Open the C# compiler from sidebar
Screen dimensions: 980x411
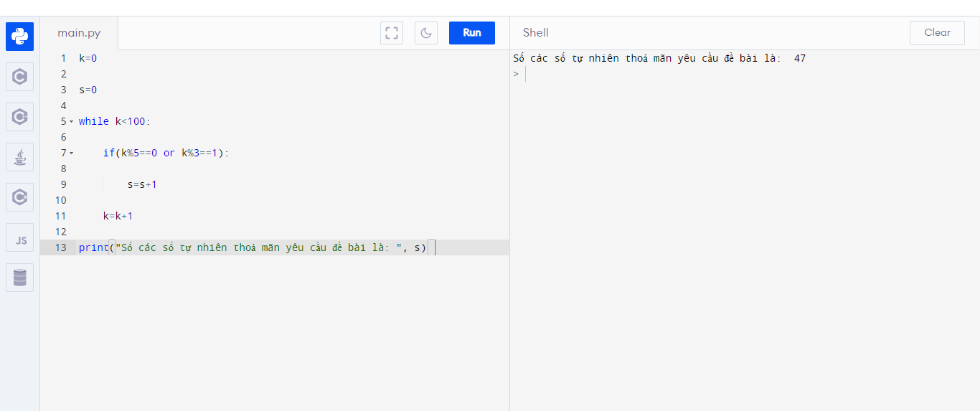[19, 197]
